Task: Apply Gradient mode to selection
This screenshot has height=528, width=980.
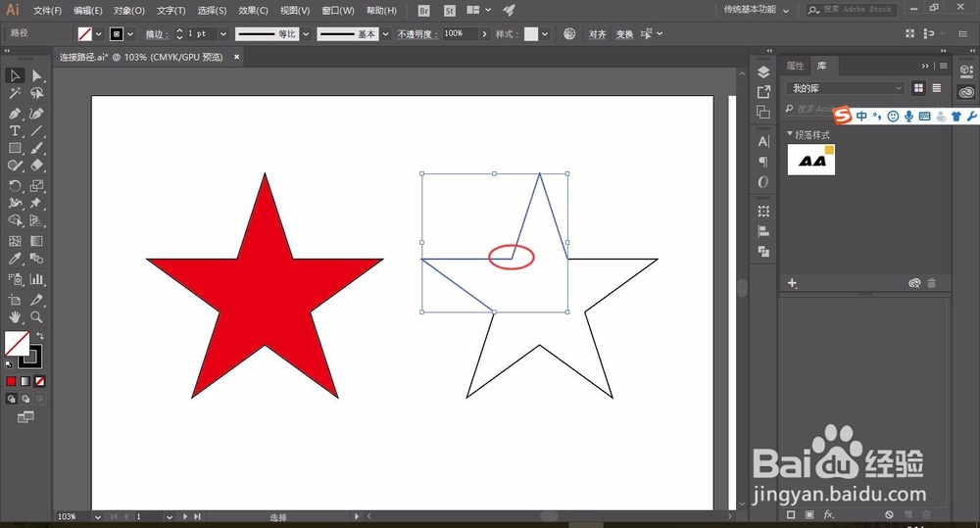Action: pyautogui.click(x=25, y=381)
